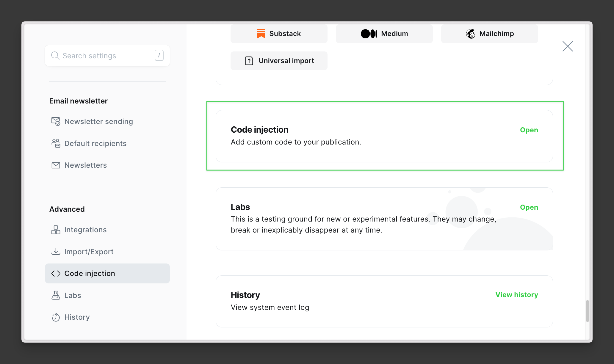The height and width of the screenshot is (364, 614).
Task: Click the Default recipients people icon
Action: pyautogui.click(x=56, y=143)
